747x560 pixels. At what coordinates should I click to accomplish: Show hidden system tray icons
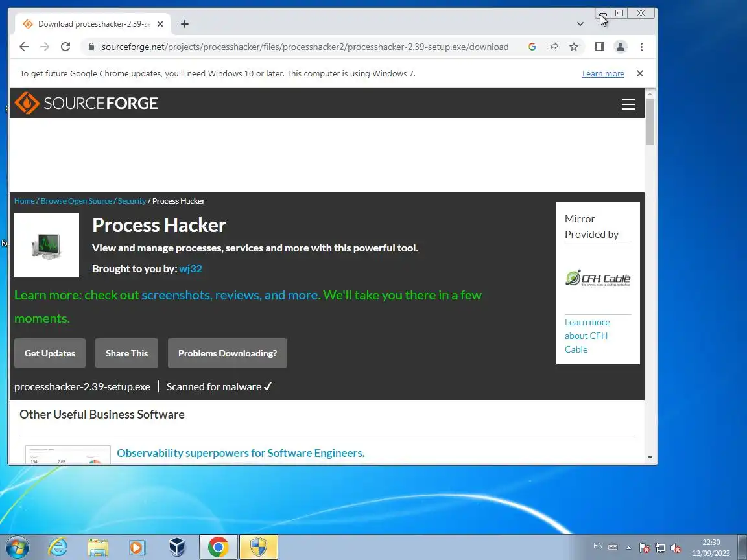coord(629,548)
